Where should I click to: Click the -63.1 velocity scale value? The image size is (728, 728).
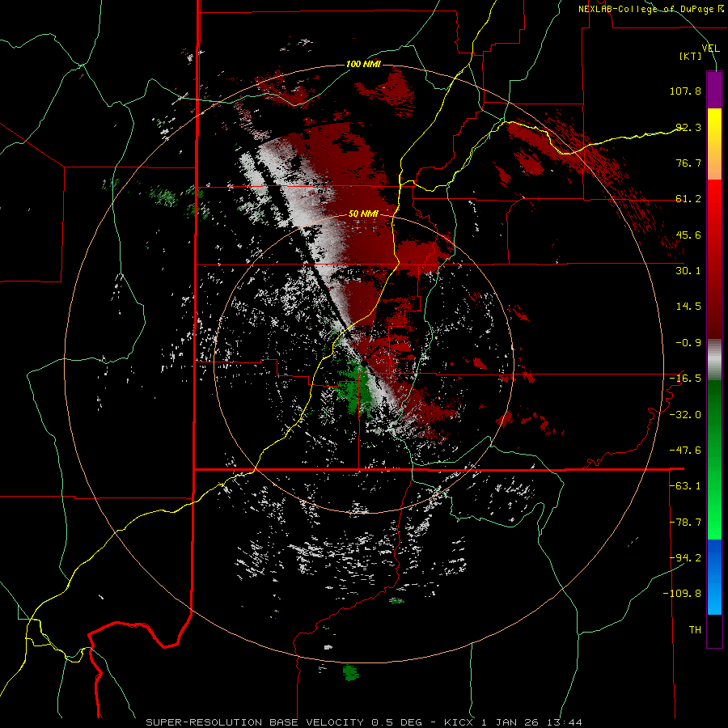coord(685,486)
